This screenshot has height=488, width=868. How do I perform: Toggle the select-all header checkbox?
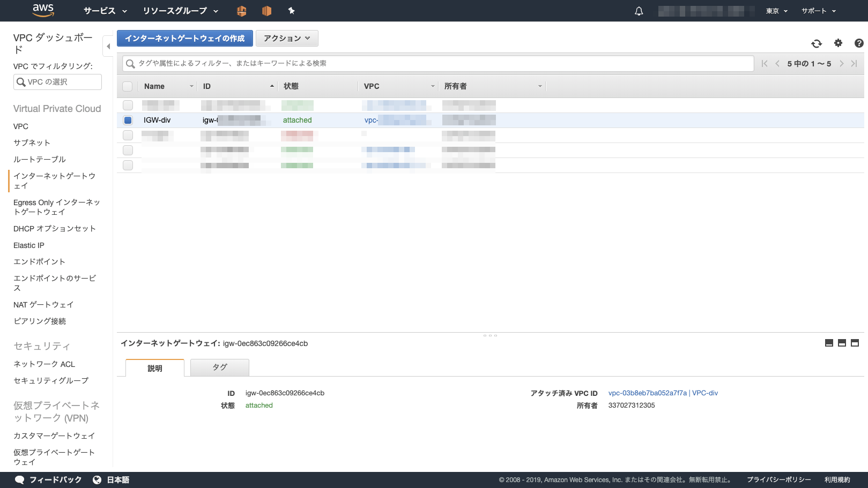(x=128, y=86)
